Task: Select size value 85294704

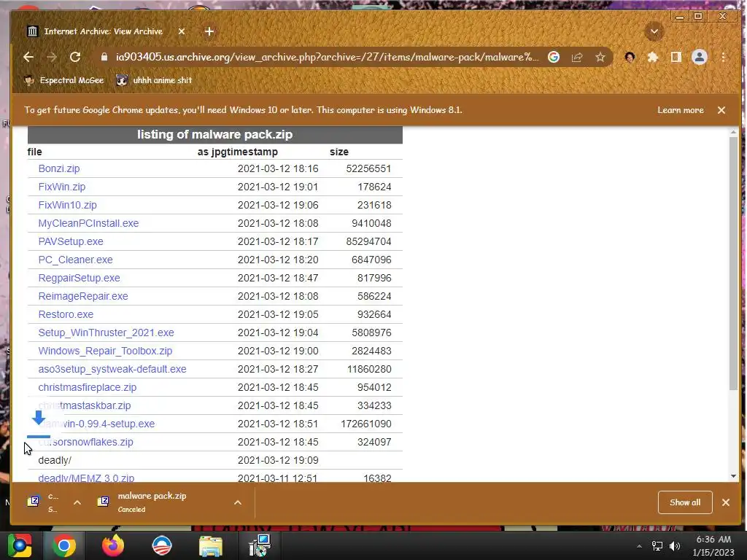Action: pos(368,241)
